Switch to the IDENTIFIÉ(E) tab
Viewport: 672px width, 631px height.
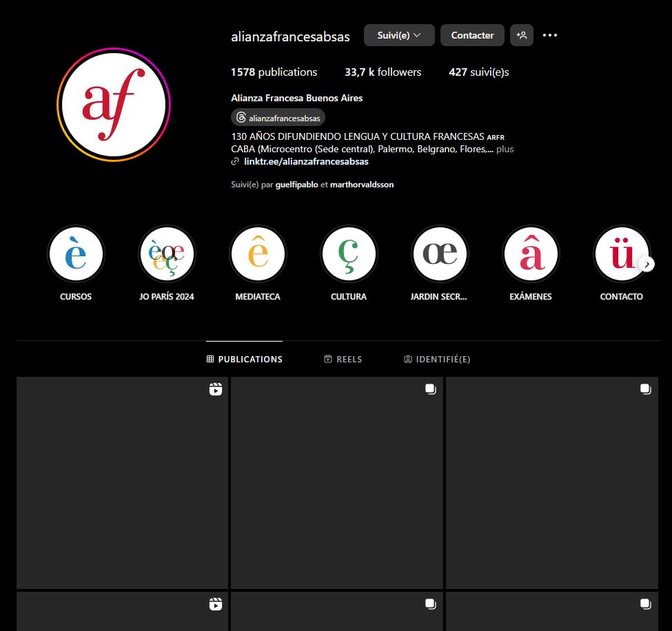click(x=437, y=359)
